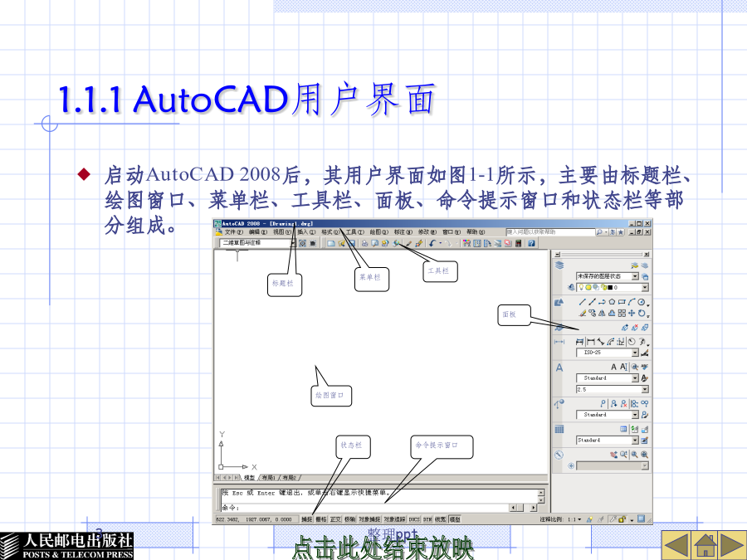Click the 命令 command line input

tap(364, 508)
